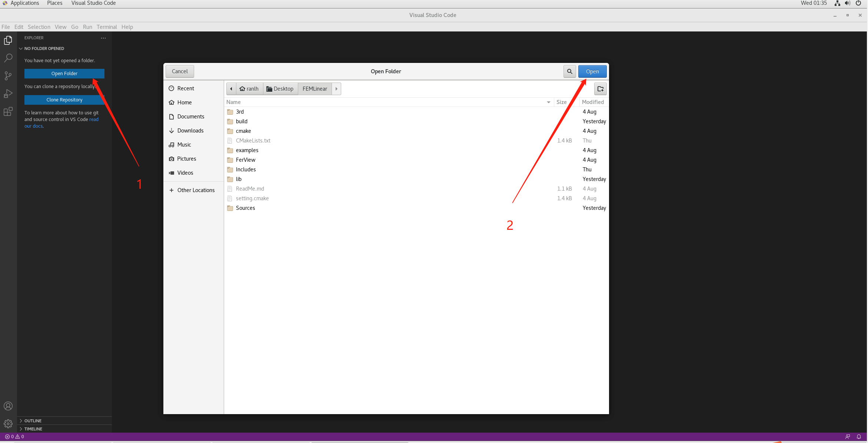868x443 pixels.
Task: Open the Terminal menu in menu bar
Action: click(x=106, y=27)
